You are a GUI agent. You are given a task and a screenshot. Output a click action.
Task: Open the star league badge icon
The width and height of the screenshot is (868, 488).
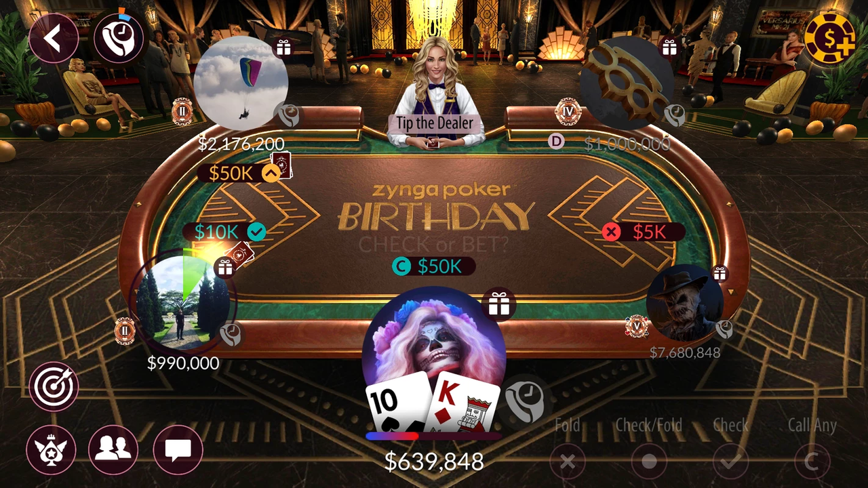click(51, 449)
